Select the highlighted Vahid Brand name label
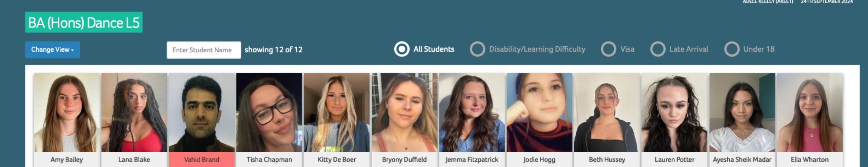868x167 pixels. click(x=202, y=160)
